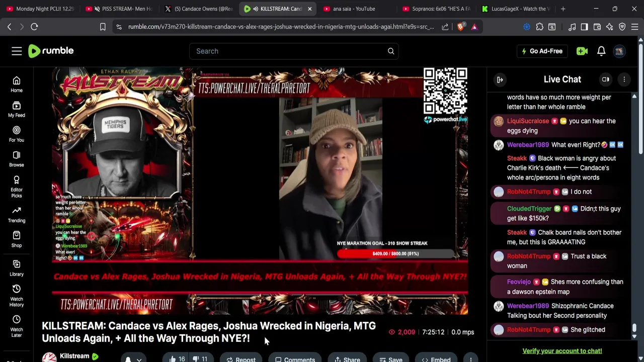The height and width of the screenshot is (362, 644).
Task: Open a new browser tab
Action: (563, 9)
